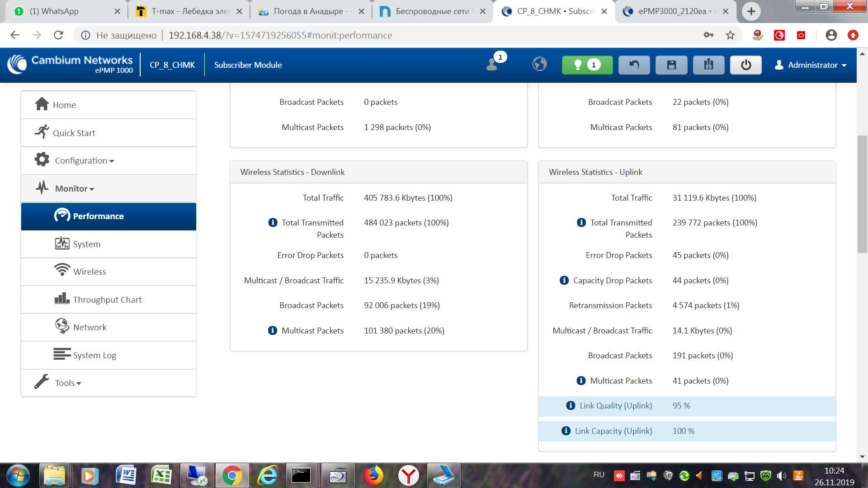
Task: Open the green lightbulb notifications button
Action: [x=587, y=65]
